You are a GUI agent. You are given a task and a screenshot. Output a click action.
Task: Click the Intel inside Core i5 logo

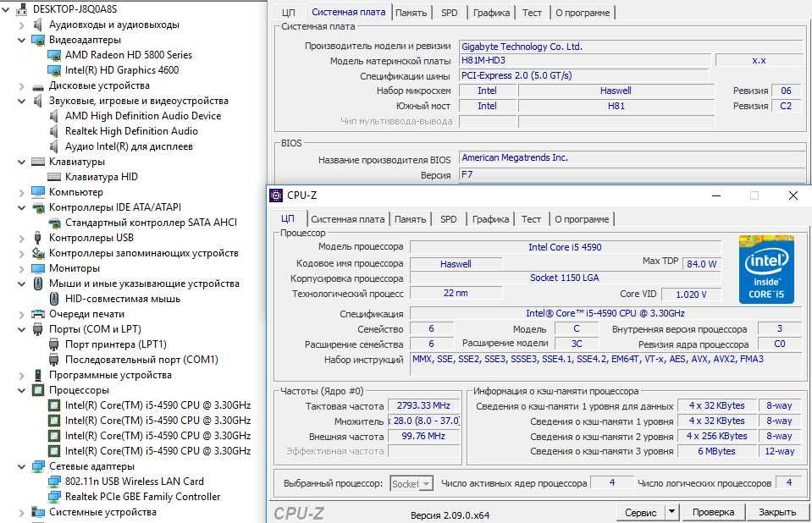click(766, 269)
